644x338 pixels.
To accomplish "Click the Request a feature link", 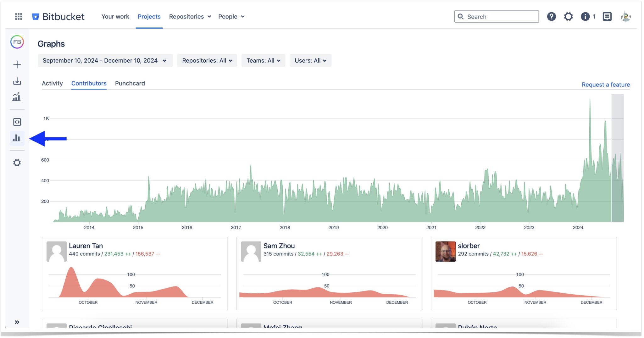I will click(605, 85).
